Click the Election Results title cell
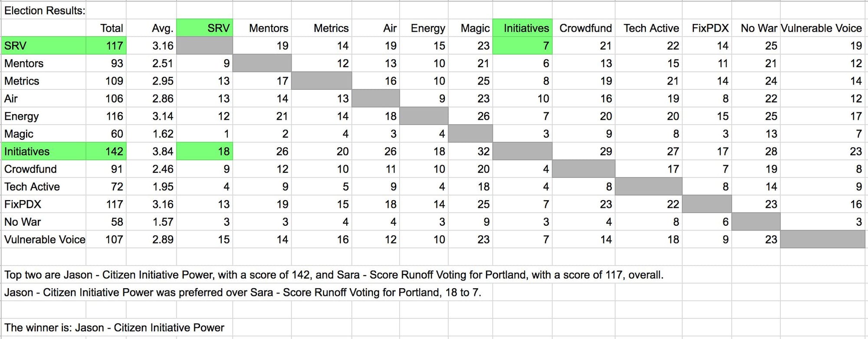 point(45,10)
